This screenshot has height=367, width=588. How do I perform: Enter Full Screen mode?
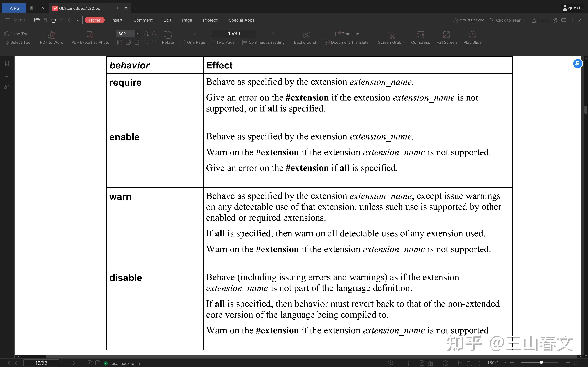tap(446, 38)
